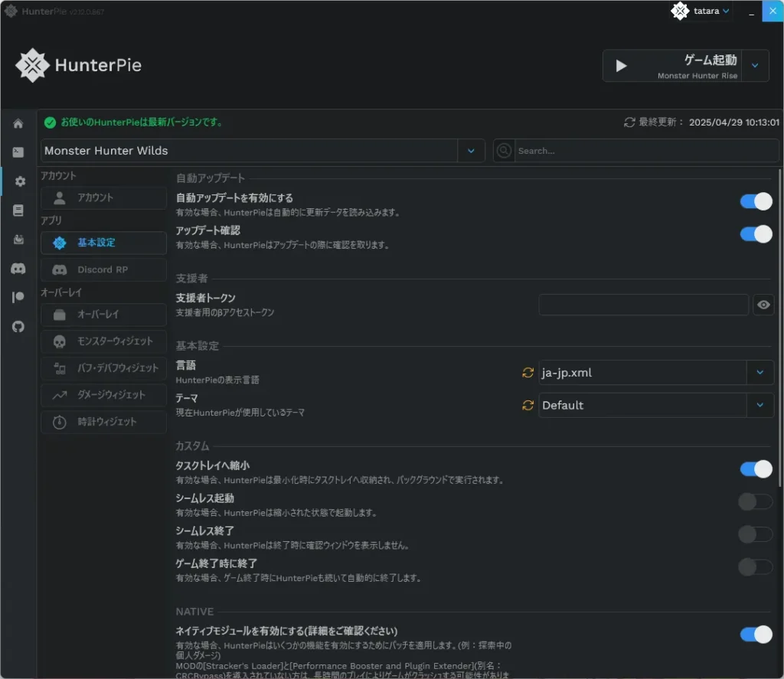Open the settings gear in left sidebar
This screenshot has height=679, width=784.
pos(19,181)
